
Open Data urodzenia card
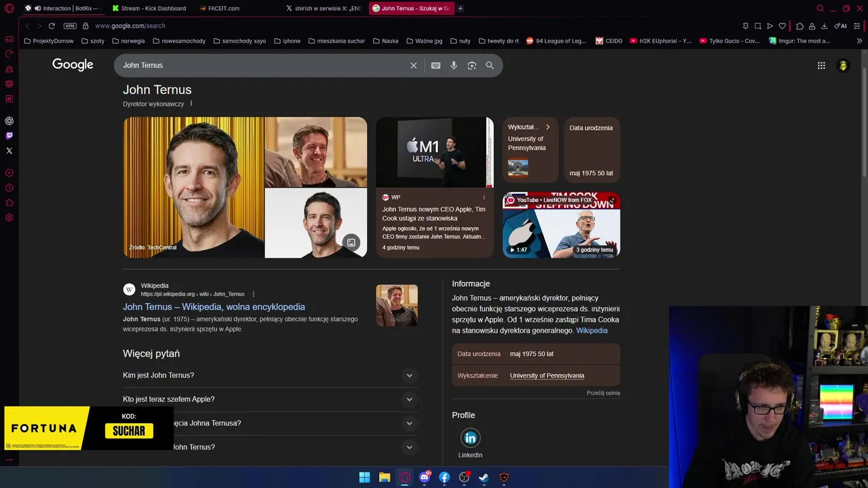(591, 150)
